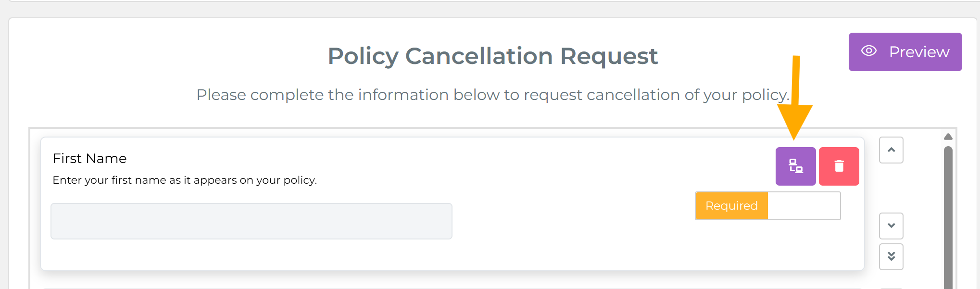Click the Policy Cancellation Request title
980x289 pixels.
(x=492, y=56)
